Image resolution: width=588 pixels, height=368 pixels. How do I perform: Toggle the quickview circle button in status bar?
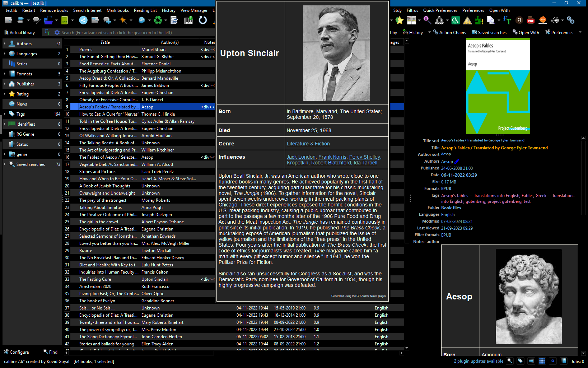553,361
